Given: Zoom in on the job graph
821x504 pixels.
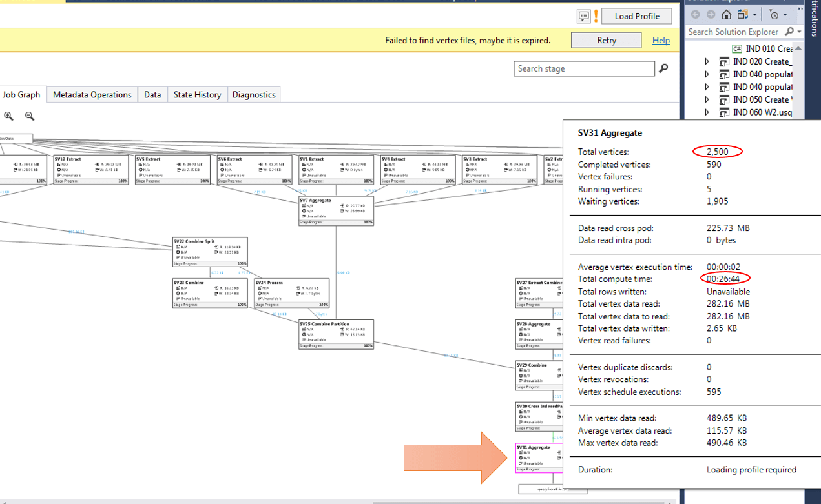Looking at the screenshot, I should click(8, 116).
